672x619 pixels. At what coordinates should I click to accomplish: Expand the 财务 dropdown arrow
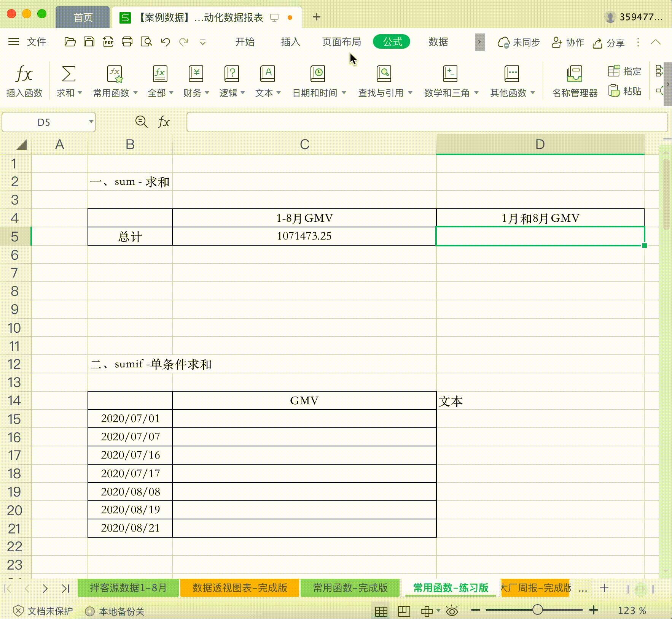pyautogui.click(x=207, y=93)
